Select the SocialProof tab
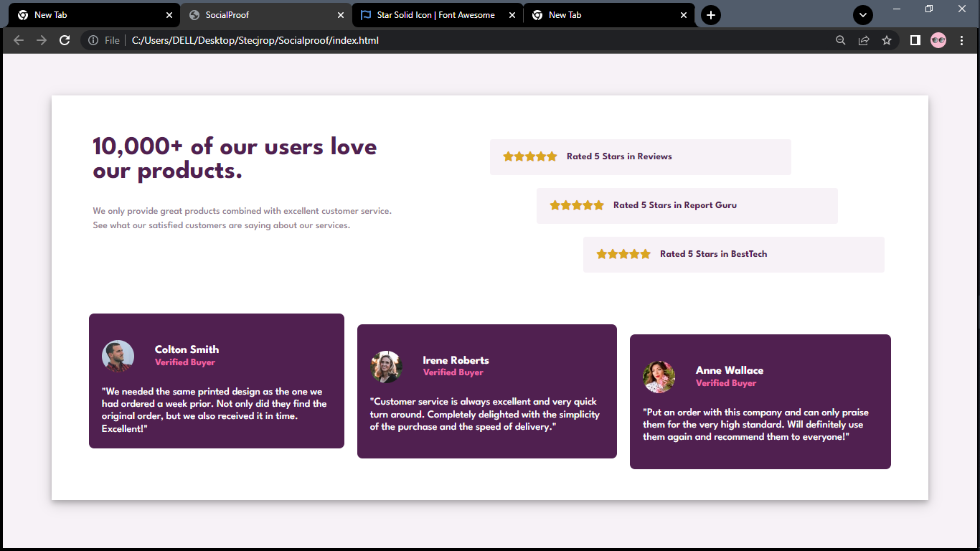980x551 pixels. 265,15
